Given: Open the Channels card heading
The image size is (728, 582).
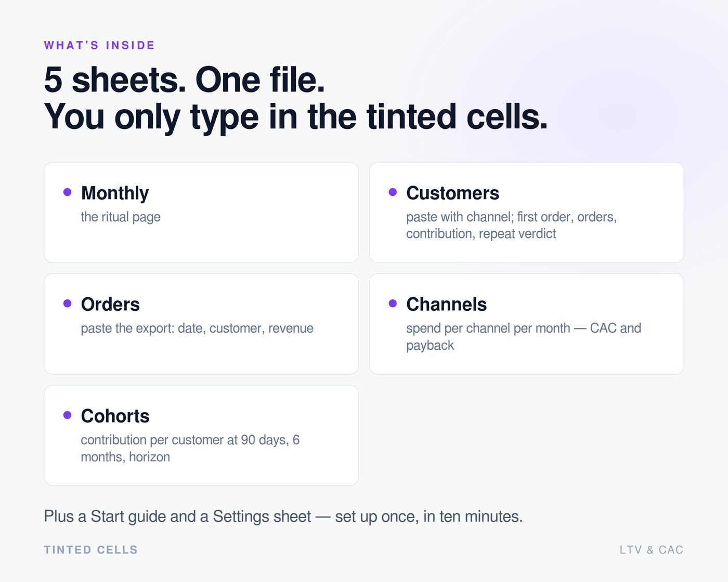Looking at the screenshot, I should click(446, 305).
